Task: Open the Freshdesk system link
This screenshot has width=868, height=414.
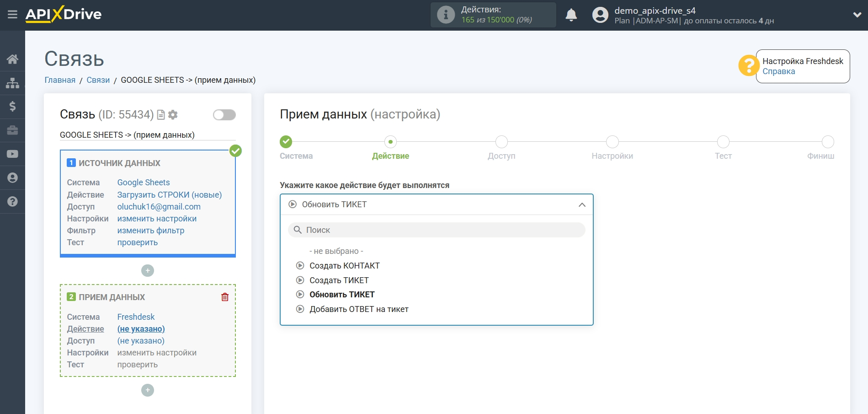Action: [136, 317]
